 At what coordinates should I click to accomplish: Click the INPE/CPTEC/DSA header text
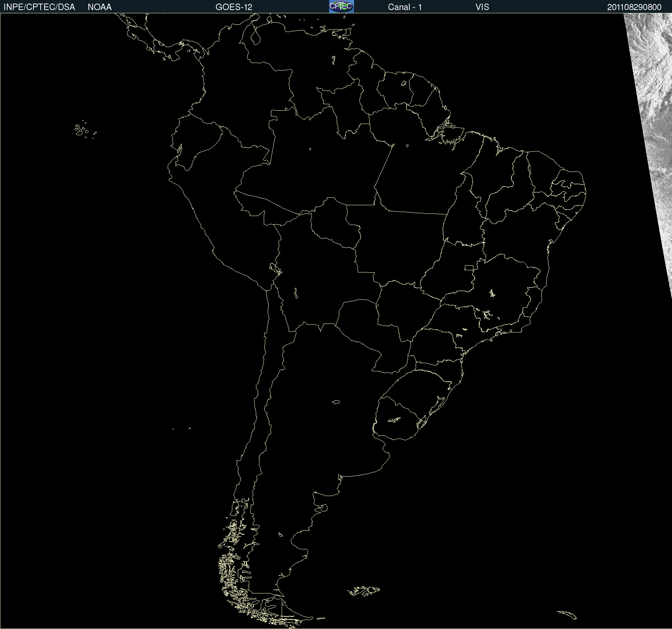coord(39,7)
